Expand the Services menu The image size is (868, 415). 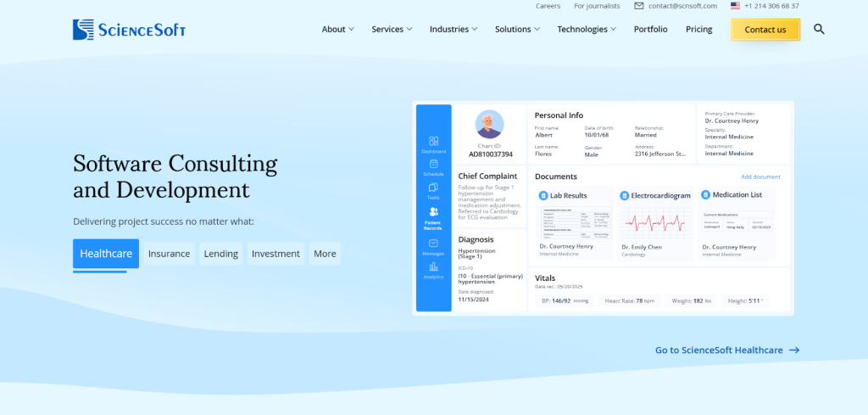click(x=392, y=30)
